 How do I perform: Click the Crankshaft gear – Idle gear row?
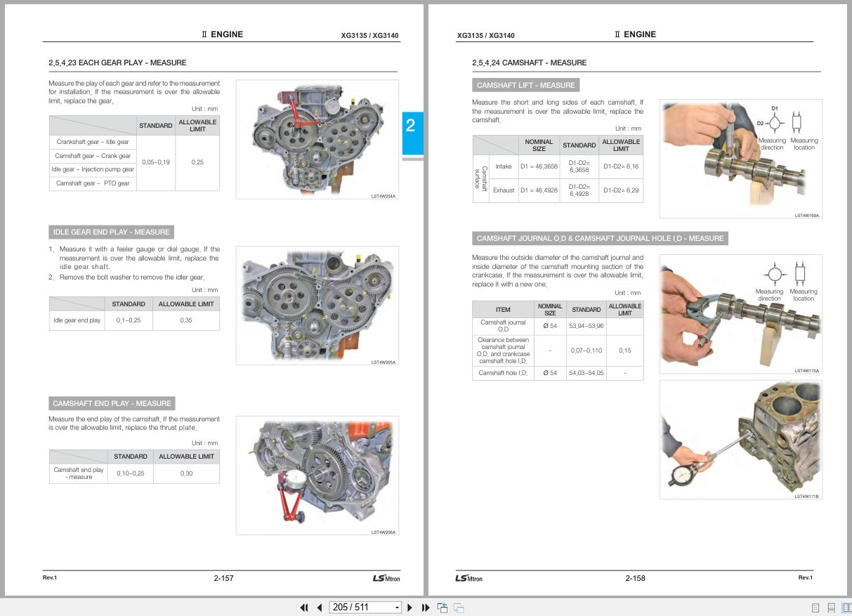(x=93, y=142)
